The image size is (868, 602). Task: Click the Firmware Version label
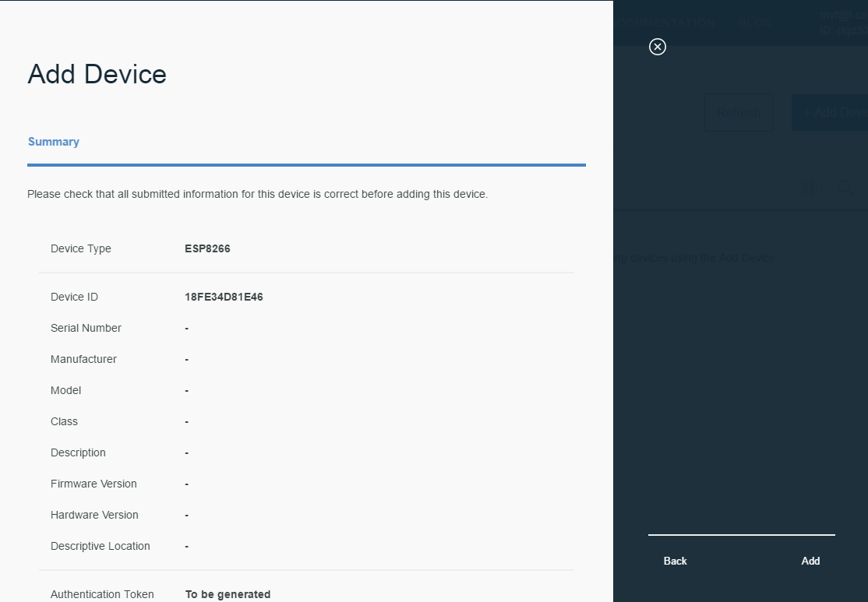click(x=94, y=484)
